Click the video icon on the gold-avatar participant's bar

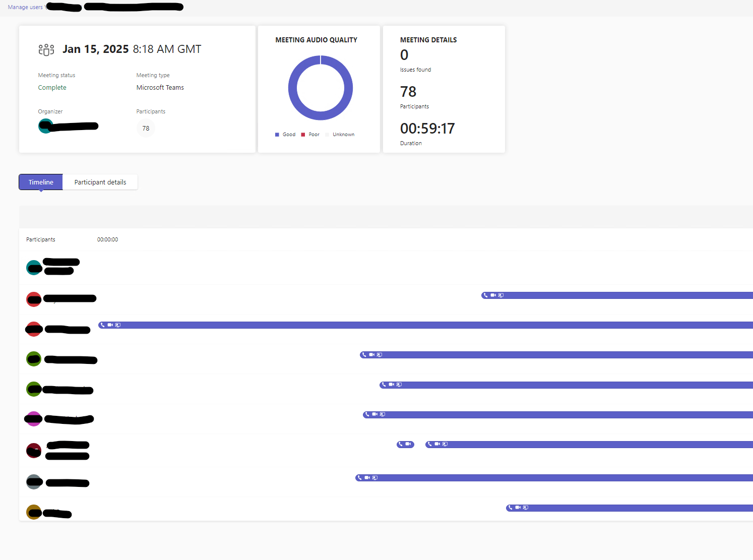click(x=518, y=508)
